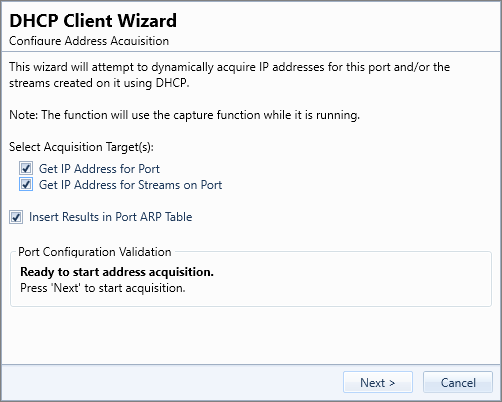This screenshot has height=402, width=502.
Task: Toggle Get IP Address for Streams on Port checkbox
Action: coord(26,184)
